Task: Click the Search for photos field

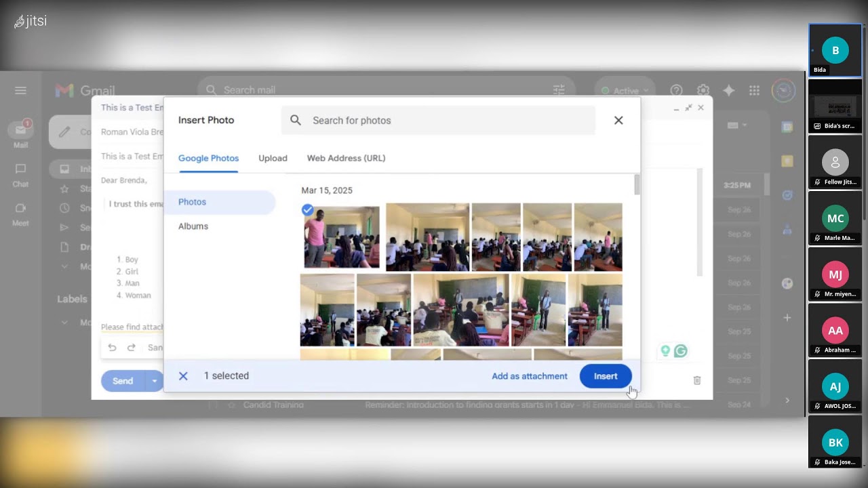Action: (438, 120)
